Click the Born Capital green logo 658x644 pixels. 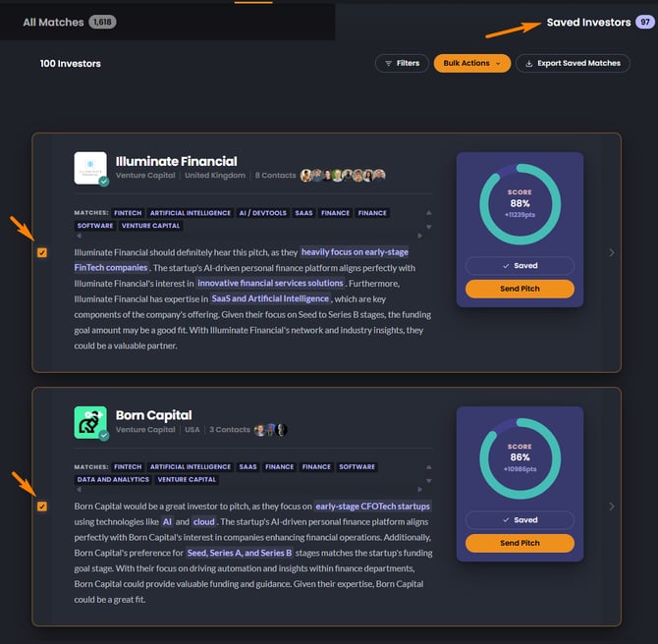[x=90, y=422]
